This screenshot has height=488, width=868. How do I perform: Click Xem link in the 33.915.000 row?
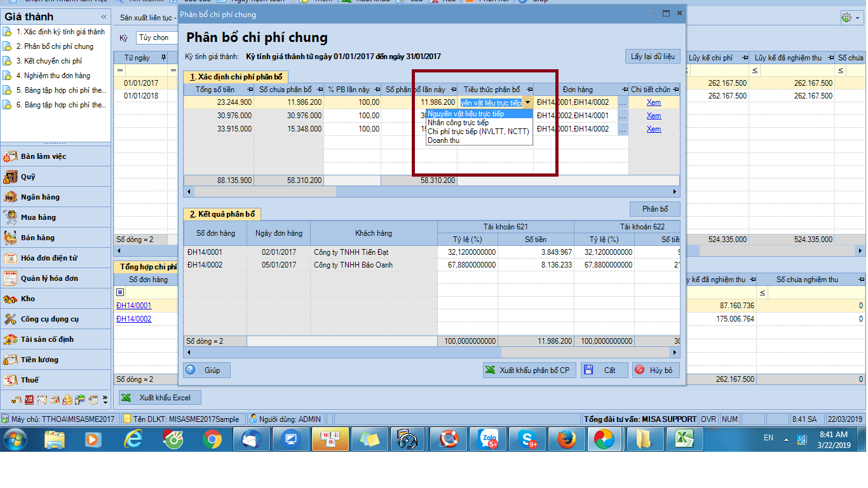coord(654,129)
